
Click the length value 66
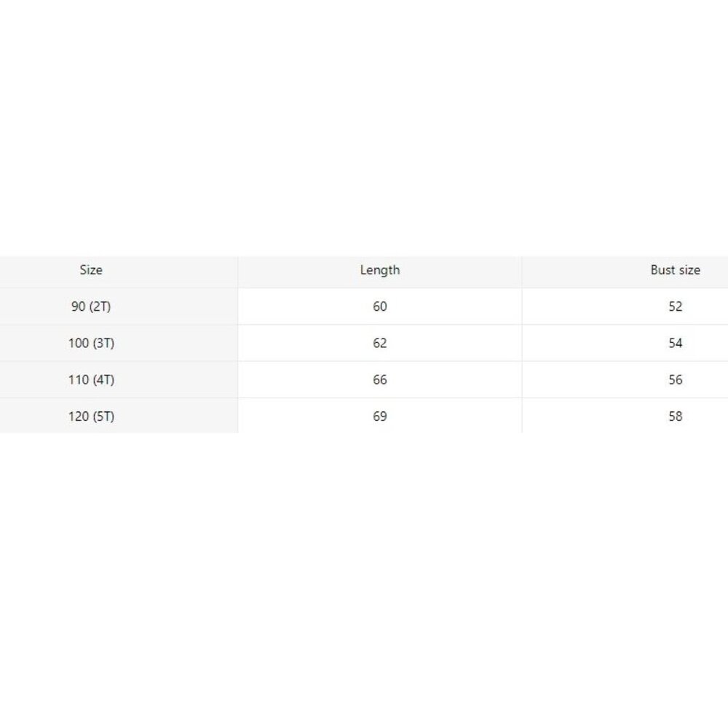(380, 380)
